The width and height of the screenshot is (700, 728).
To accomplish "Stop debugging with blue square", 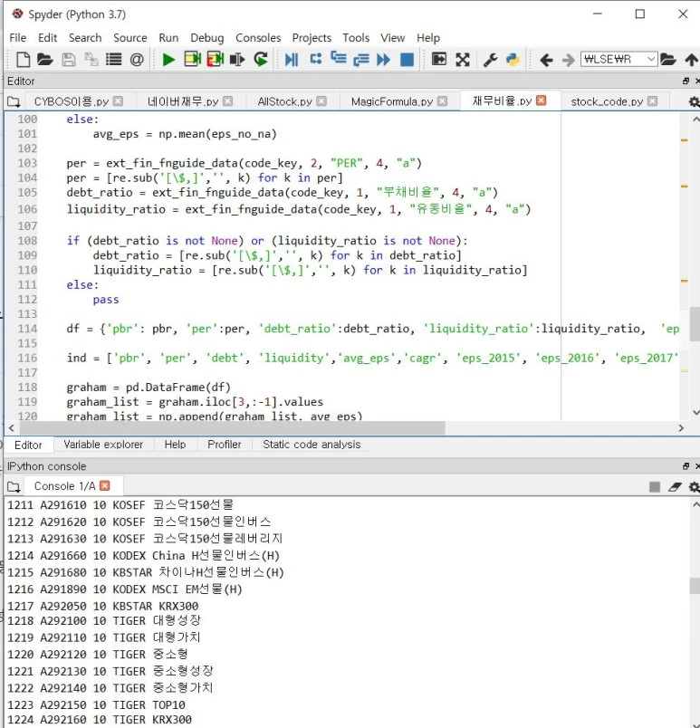I will (x=408, y=60).
